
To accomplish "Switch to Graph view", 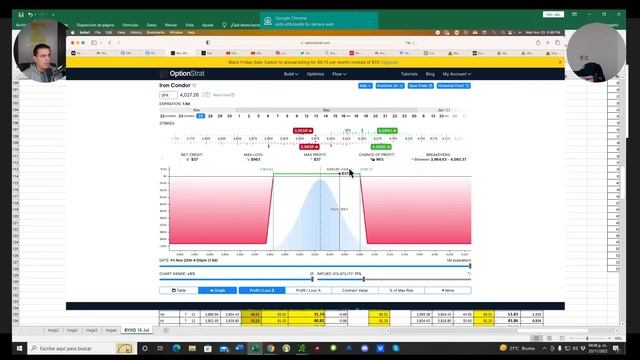I will pyautogui.click(x=218, y=290).
